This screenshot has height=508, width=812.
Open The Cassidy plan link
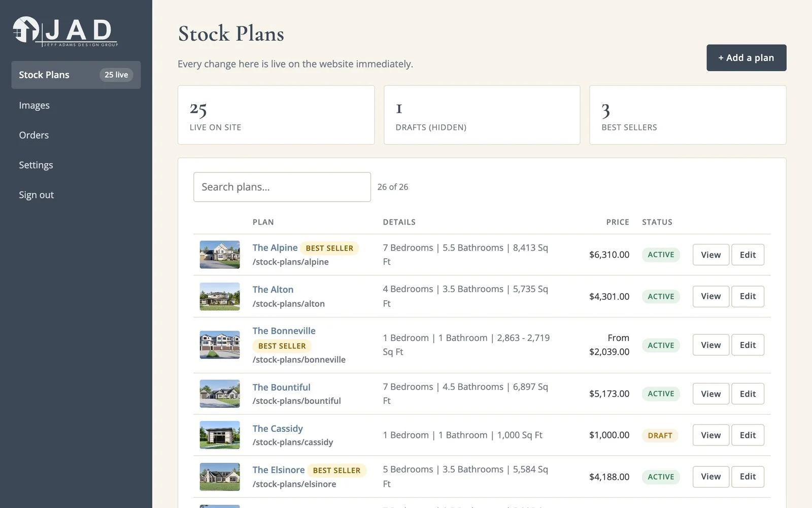click(x=278, y=428)
